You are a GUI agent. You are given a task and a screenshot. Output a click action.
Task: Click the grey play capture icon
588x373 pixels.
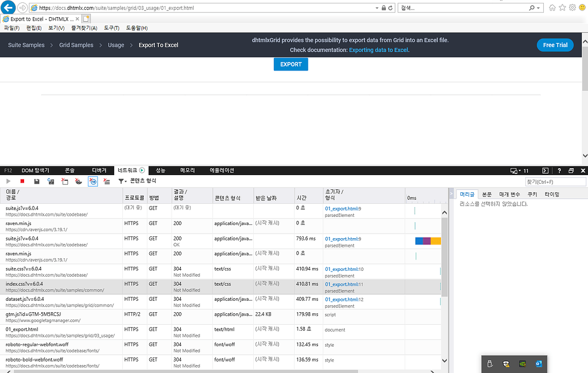pyautogui.click(x=8, y=181)
